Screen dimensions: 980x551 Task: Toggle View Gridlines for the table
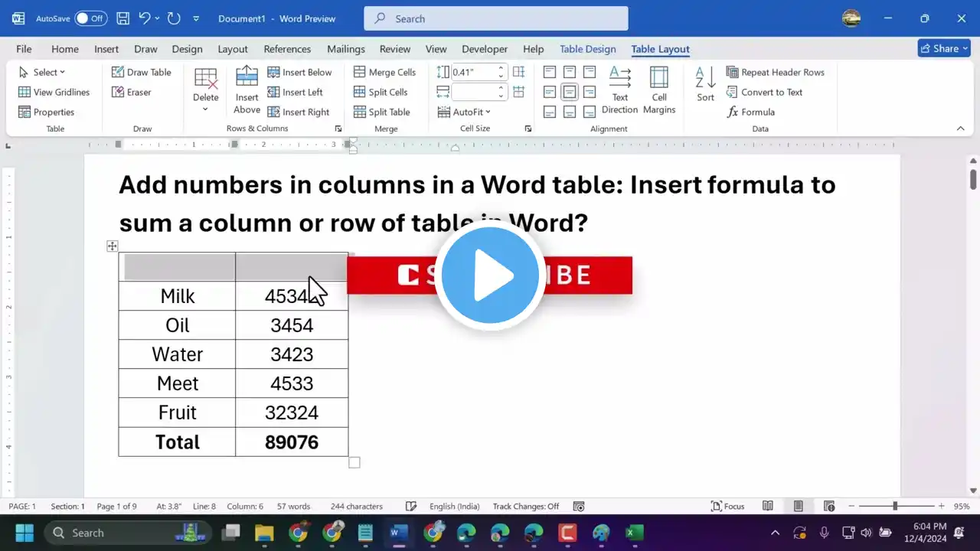tap(54, 92)
